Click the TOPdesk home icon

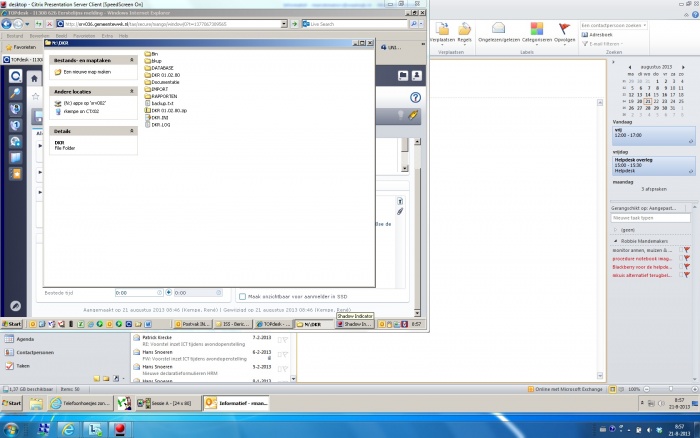pyautogui.click(x=34, y=77)
